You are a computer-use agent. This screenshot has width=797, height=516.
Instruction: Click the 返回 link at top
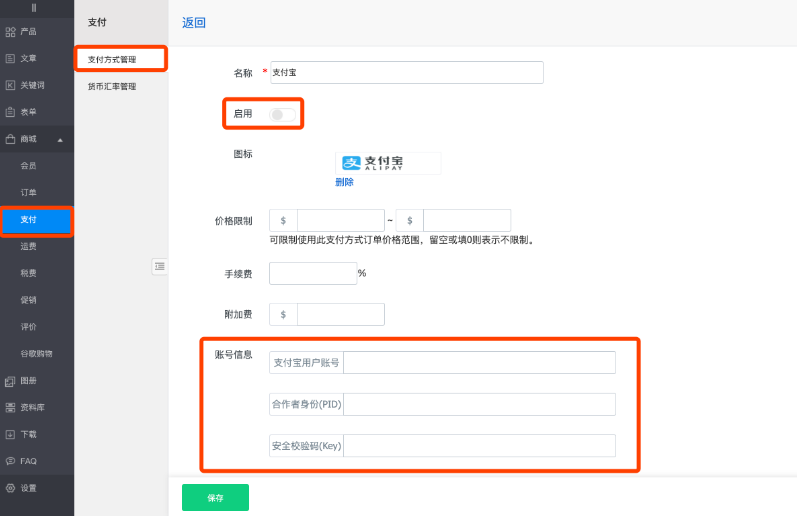pos(194,22)
